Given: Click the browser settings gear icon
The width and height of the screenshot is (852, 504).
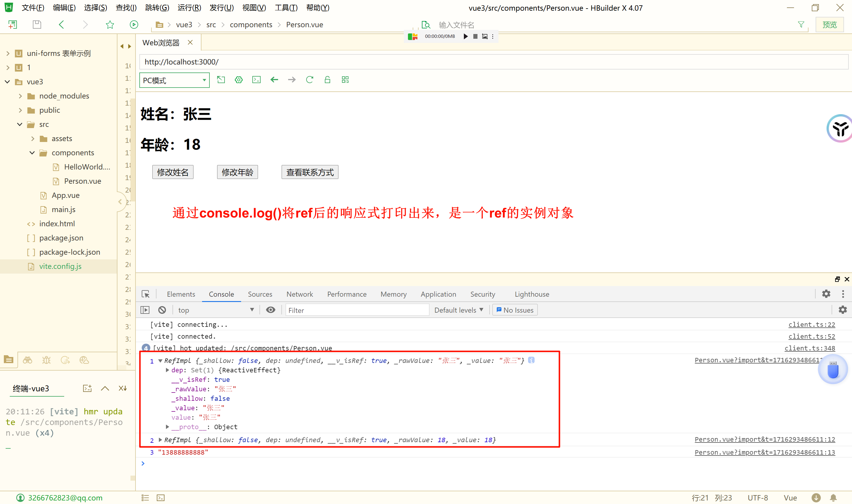Looking at the screenshot, I should 239,80.
